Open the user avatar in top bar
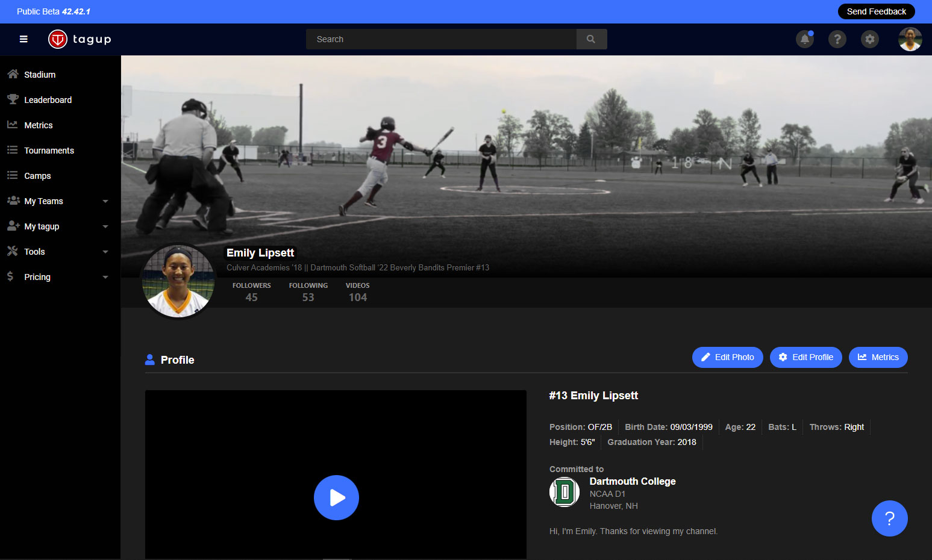 tap(910, 39)
